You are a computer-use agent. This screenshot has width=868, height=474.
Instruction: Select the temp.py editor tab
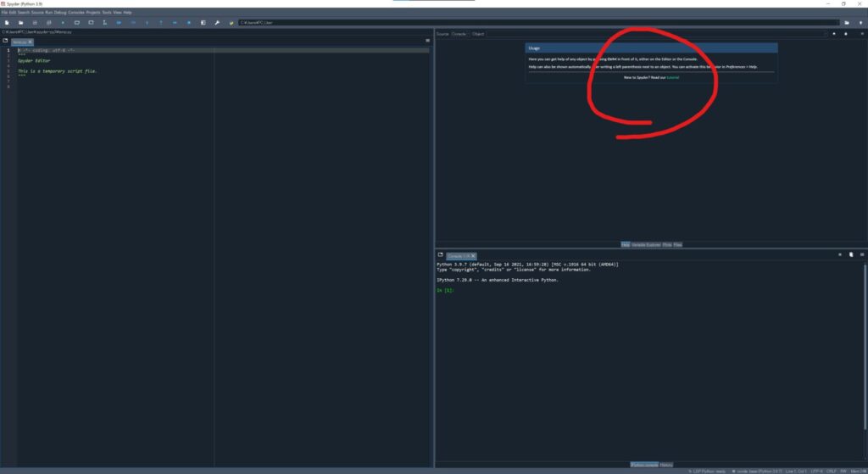[x=20, y=42]
